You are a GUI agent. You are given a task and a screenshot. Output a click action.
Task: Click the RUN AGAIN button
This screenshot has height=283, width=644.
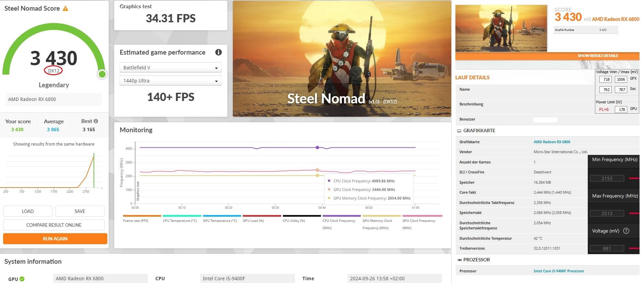55,239
